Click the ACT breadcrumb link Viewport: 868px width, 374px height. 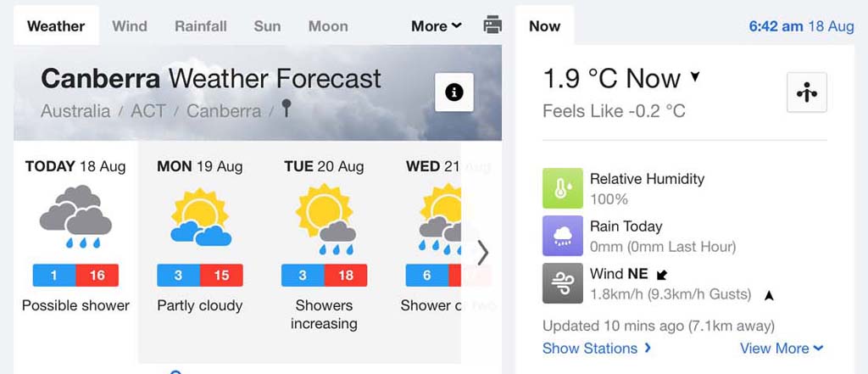pos(148,111)
